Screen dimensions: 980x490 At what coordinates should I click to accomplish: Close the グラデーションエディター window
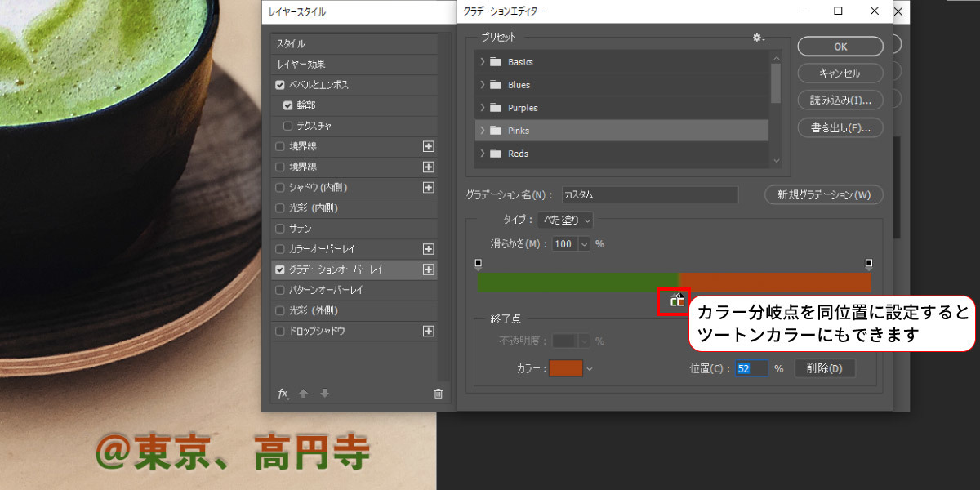875,11
